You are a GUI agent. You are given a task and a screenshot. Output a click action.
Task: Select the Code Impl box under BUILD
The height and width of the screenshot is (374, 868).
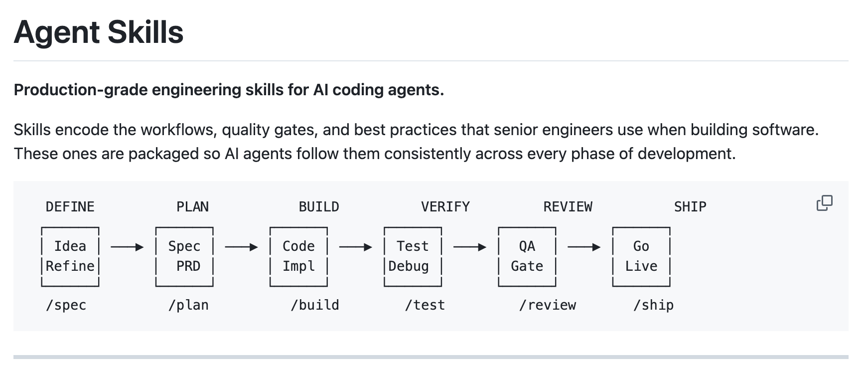pyautogui.click(x=298, y=256)
